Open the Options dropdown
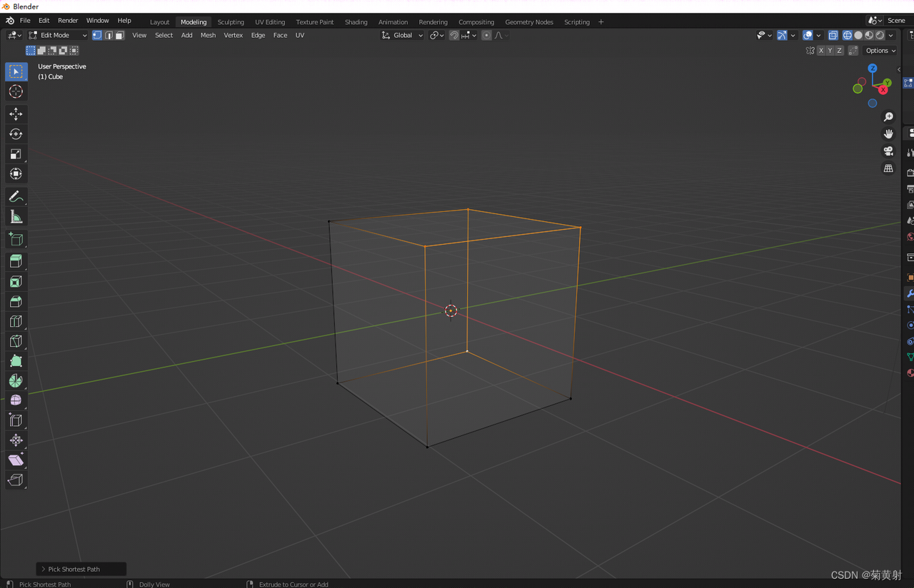This screenshot has height=588, width=914. [x=880, y=51]
